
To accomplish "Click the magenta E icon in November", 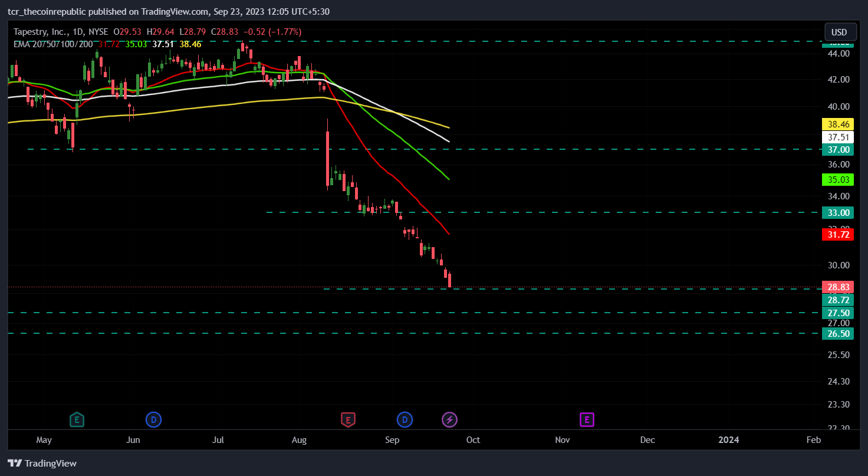I will [587, 420].
